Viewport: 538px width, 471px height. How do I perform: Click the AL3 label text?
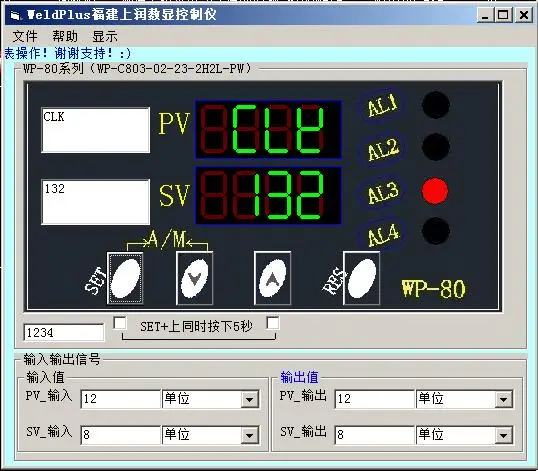pyautogui.click(x=383, y=192)
